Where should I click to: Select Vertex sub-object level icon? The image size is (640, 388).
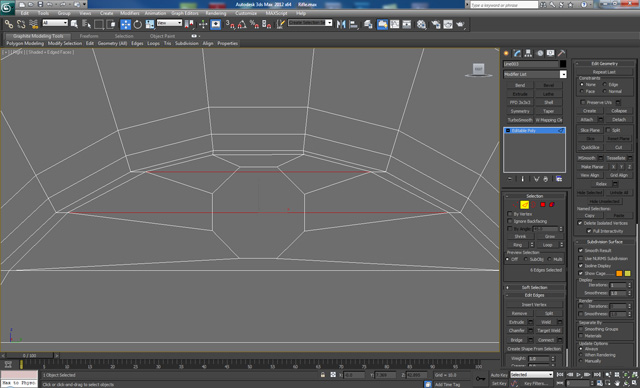pos(516,204)
